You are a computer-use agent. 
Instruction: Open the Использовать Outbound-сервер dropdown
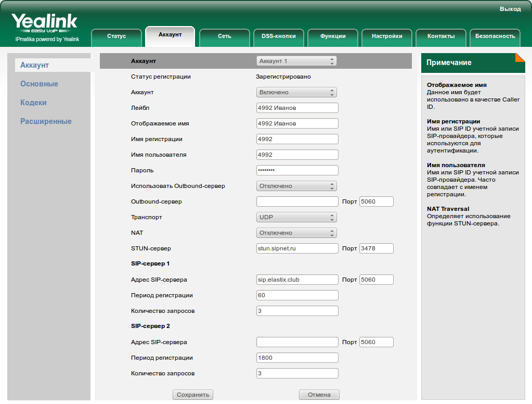pyautogui.click(x=296, y=186)
